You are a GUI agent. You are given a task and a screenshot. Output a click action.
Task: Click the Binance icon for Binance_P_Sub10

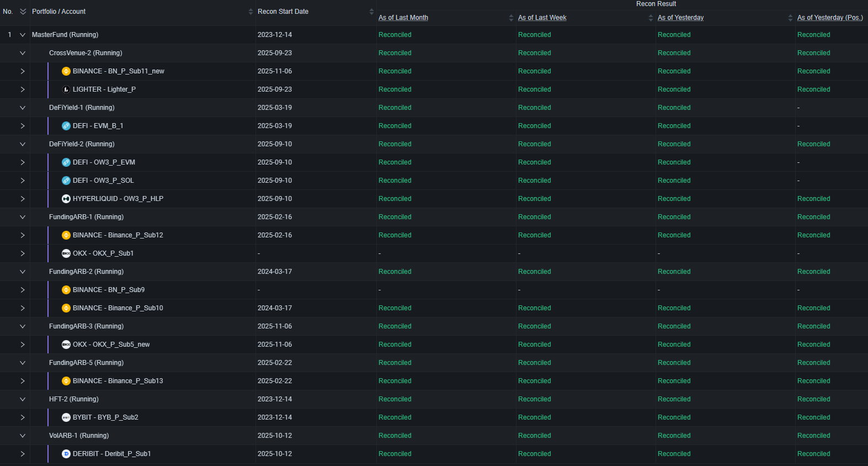pos(66,308)
